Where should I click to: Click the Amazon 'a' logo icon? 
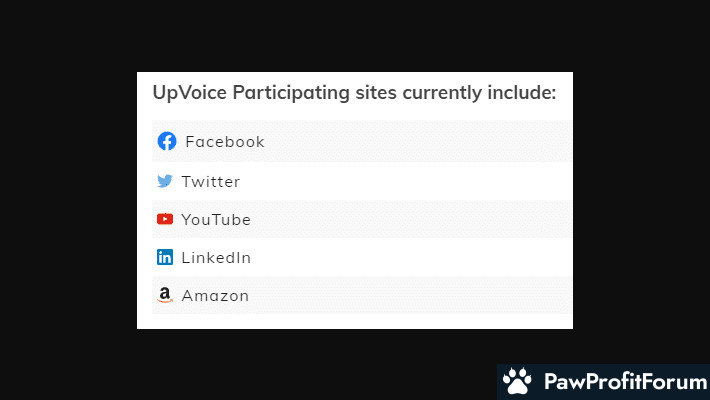point(165,295)
